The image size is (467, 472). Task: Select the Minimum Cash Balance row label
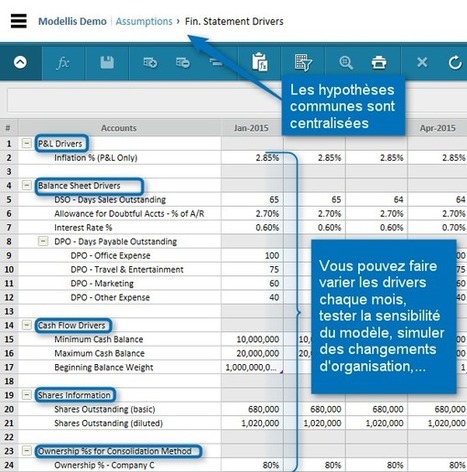[99, 339]
